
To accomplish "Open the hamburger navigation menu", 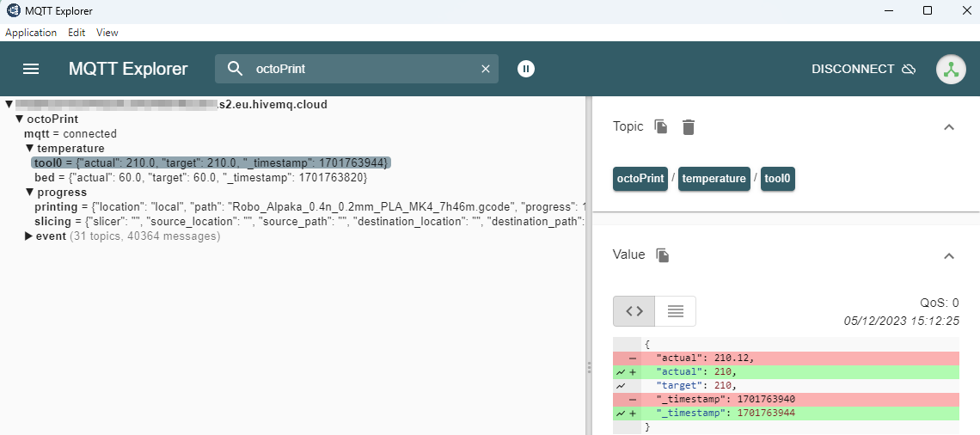I will [x=31, y=69].
